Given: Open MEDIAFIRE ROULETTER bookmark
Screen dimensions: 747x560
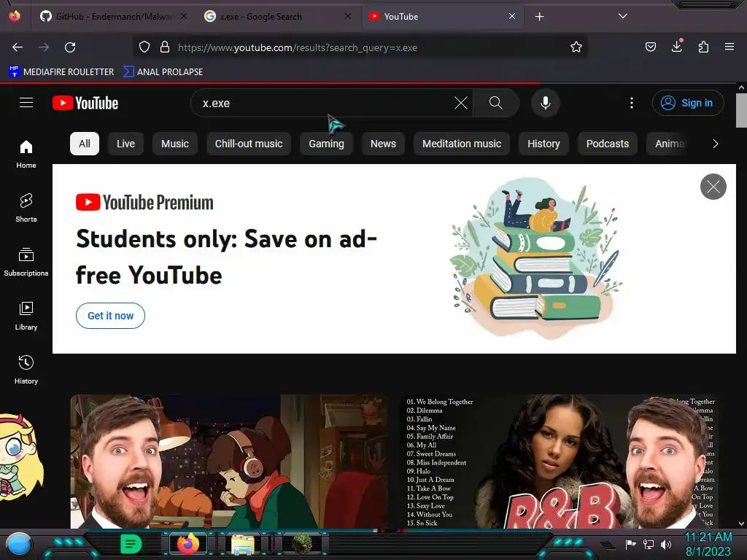Looking at the screenshot, I should pyautogui.click(x=61, y=72).
